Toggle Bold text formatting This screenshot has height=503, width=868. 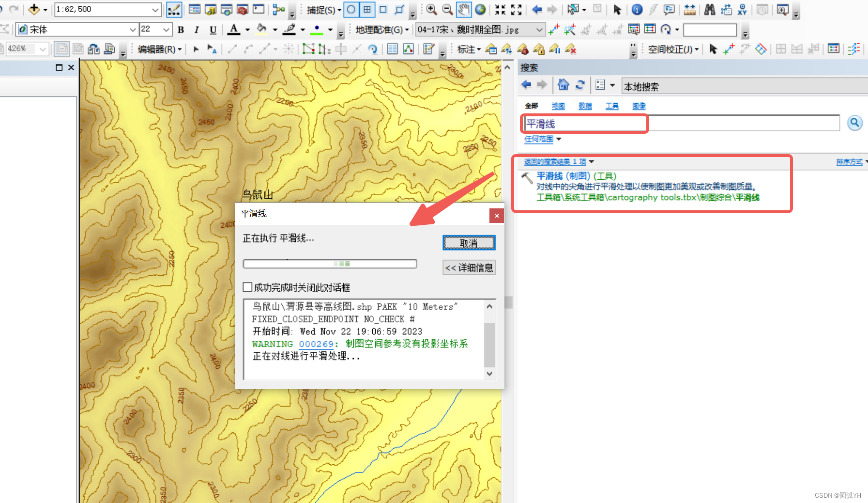pyautogui.click(x=181, y=30)
